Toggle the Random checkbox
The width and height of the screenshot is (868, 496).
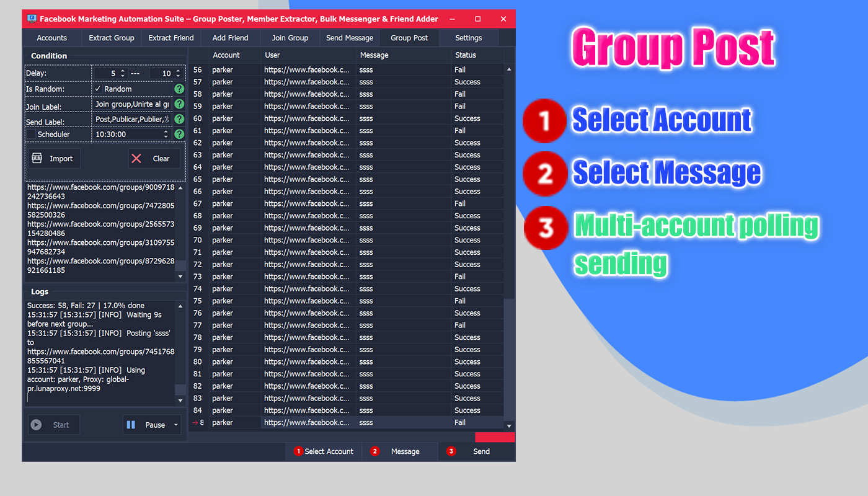click(98, 89)
